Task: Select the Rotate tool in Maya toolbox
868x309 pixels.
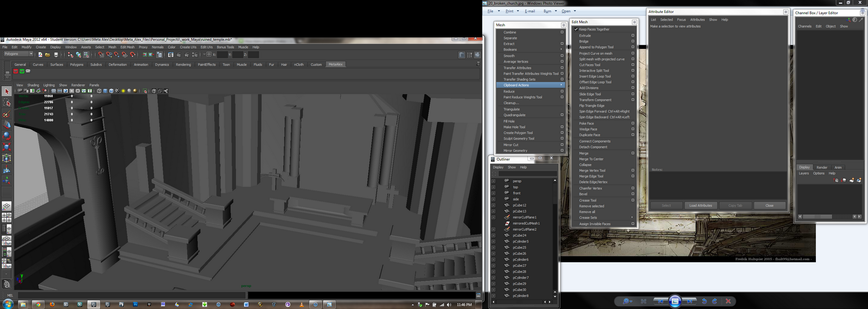Action: [7, 136]
